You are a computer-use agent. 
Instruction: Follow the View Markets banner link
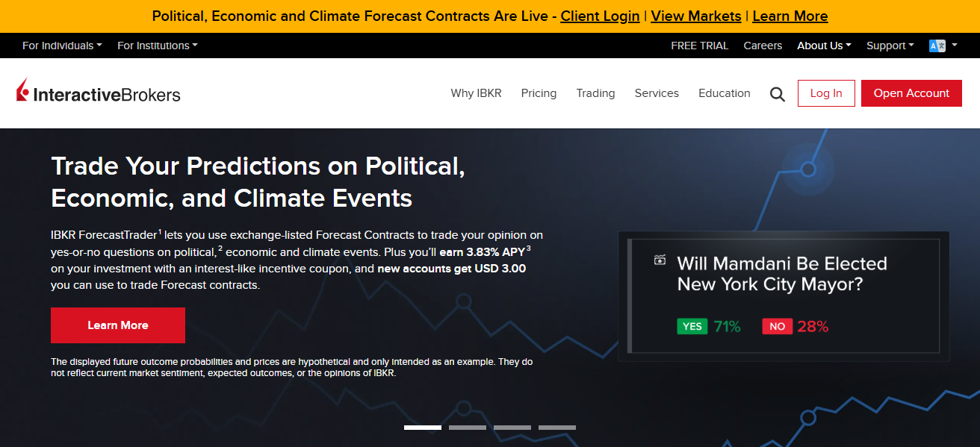pos(696,16)
